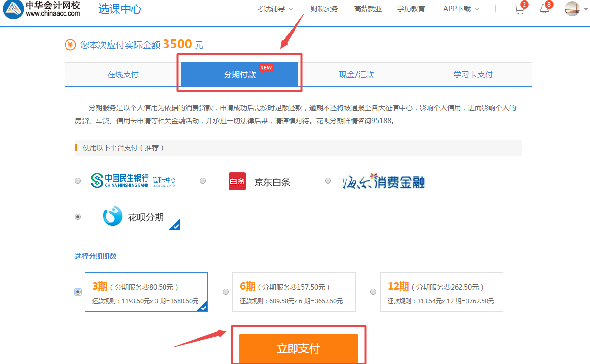
Task: Select the Minsheng Bank radio button
Action: [x=78, y=181]
